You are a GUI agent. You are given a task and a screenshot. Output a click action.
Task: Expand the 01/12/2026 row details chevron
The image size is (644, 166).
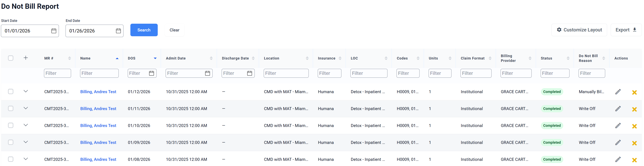(x=26, y=91)
